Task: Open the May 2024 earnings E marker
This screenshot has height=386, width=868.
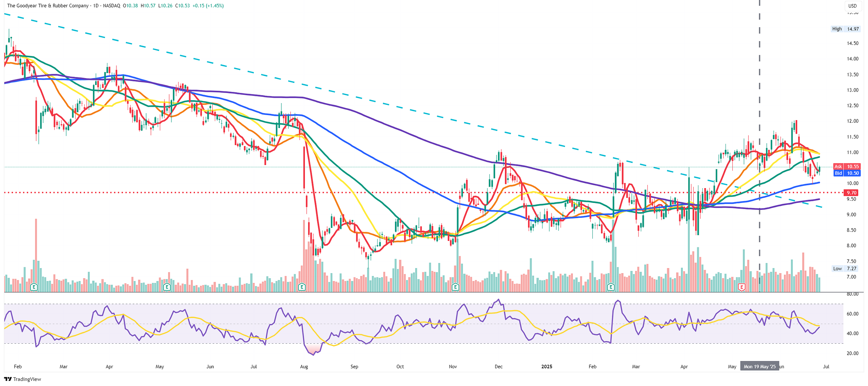Action: click(x=167, y=287)
